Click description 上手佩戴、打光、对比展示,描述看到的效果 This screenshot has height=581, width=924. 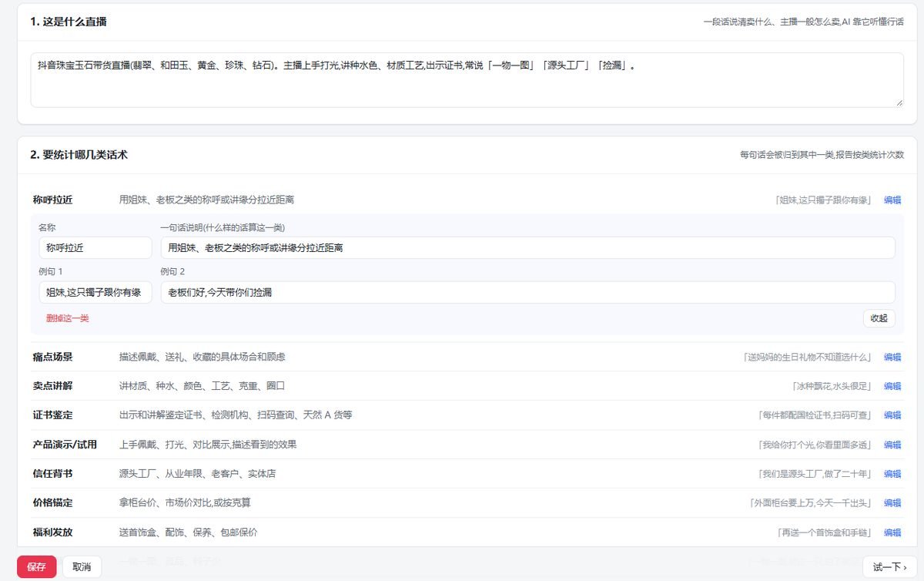[x=208, y=445]
